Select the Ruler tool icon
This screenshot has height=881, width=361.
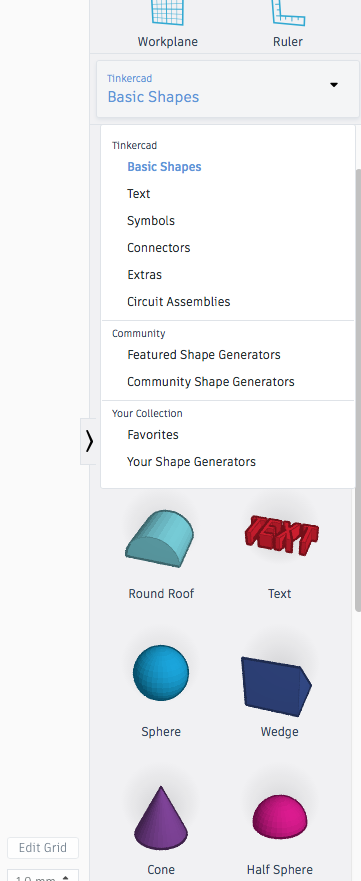(287, 13)
